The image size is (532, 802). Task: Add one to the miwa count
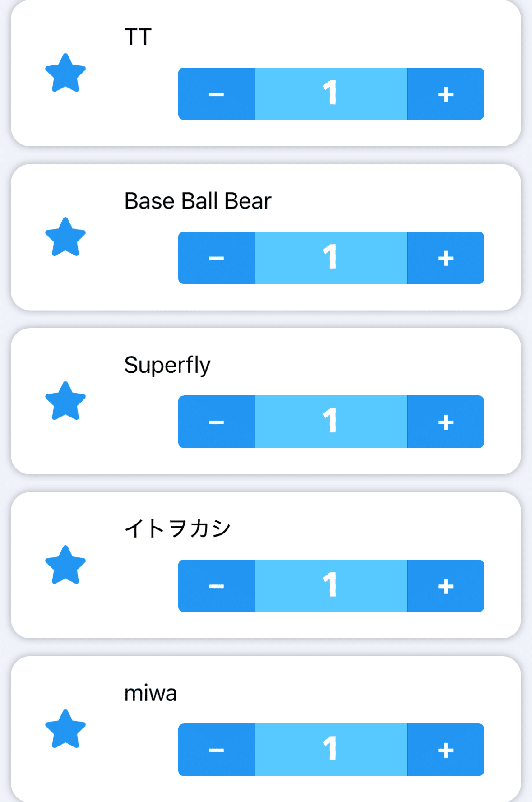(445, 750)
